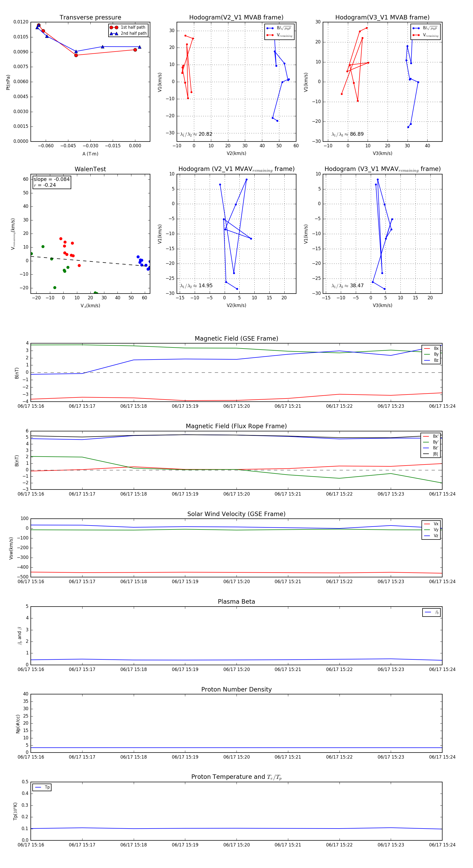The height and width of the screenshot is (868, 473).
Task: Click the 'slope = -0.084' annotation
Action: coord(52,179)
